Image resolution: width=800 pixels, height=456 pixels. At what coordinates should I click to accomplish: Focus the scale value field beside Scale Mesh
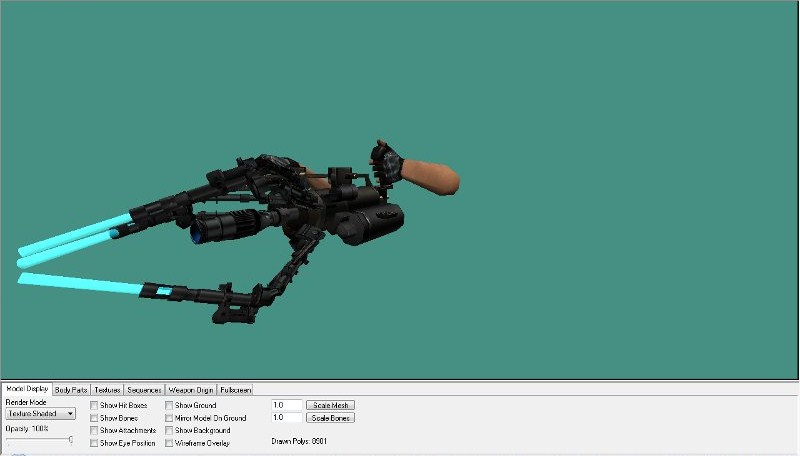tap(286, 405)
